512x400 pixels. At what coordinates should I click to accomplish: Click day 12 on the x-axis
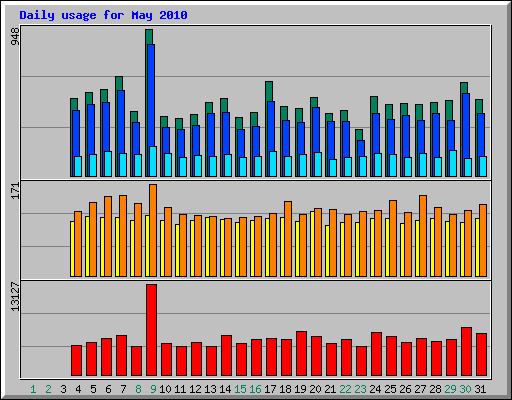tap(195, 389)
